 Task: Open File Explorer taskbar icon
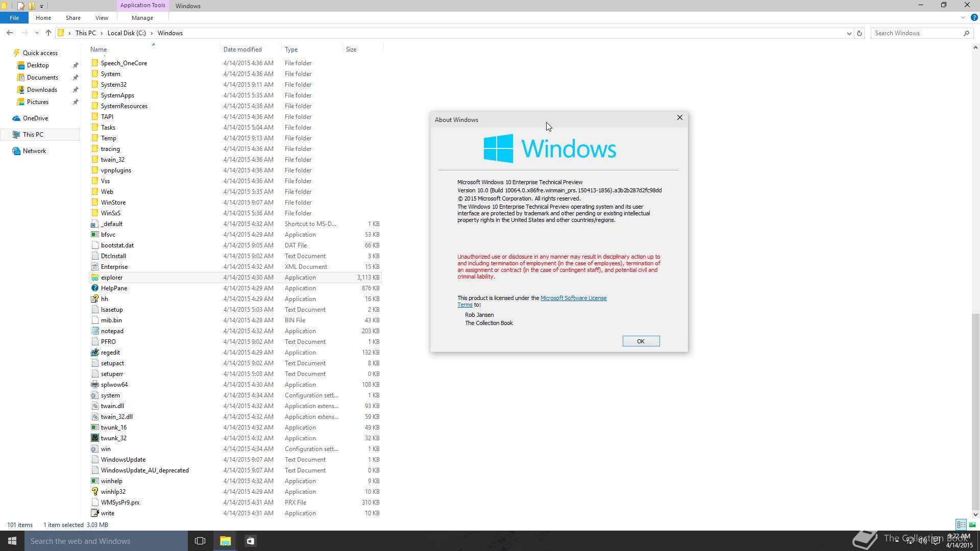225,541
